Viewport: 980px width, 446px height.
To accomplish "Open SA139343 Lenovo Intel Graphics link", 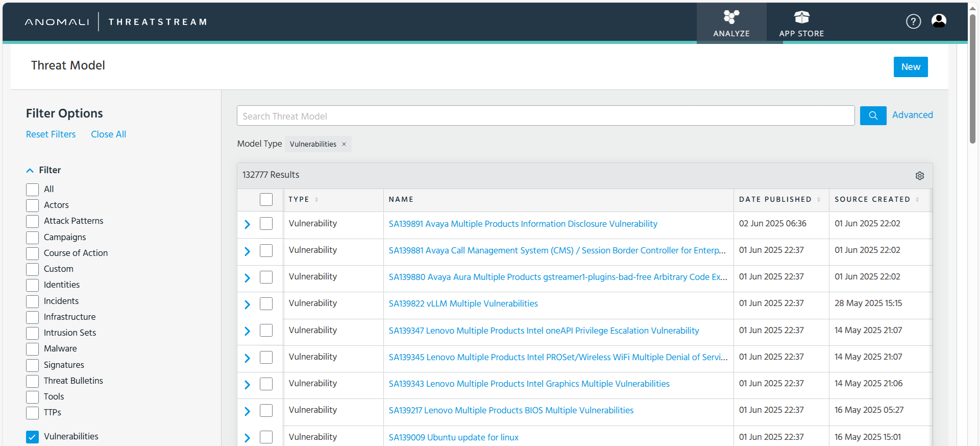I will [x=529, y=384].
